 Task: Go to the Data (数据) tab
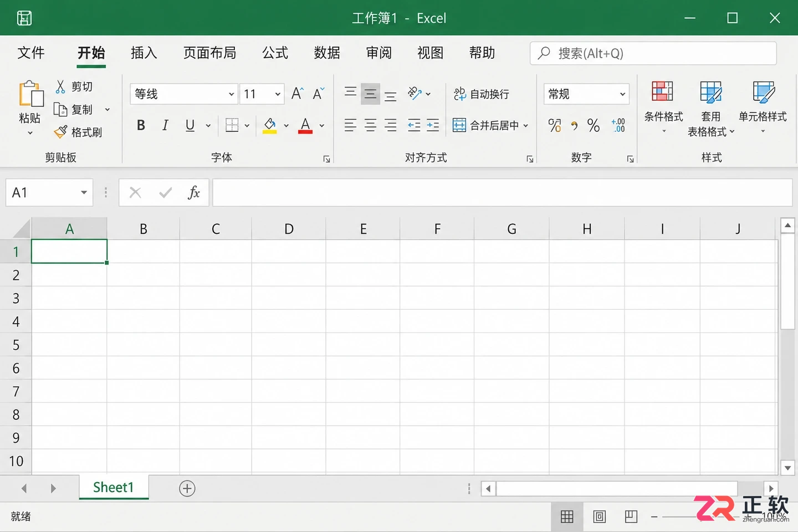pos(327,53)
